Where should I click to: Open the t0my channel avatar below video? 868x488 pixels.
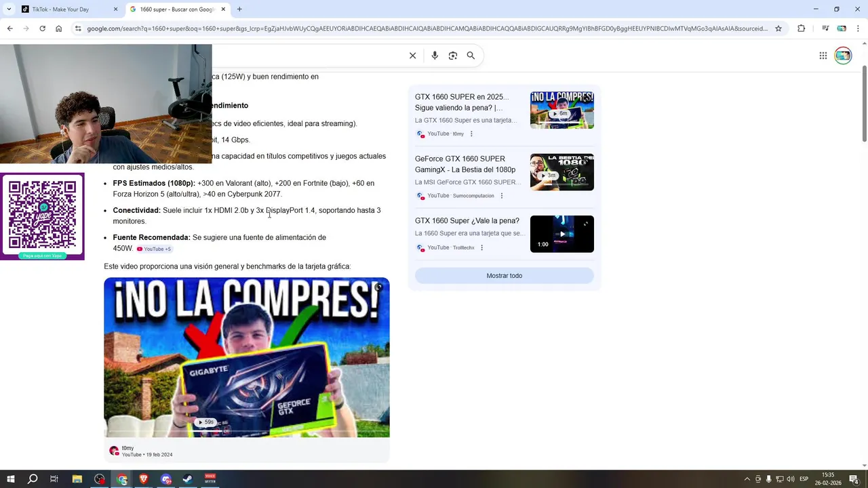tap(114, 451)
